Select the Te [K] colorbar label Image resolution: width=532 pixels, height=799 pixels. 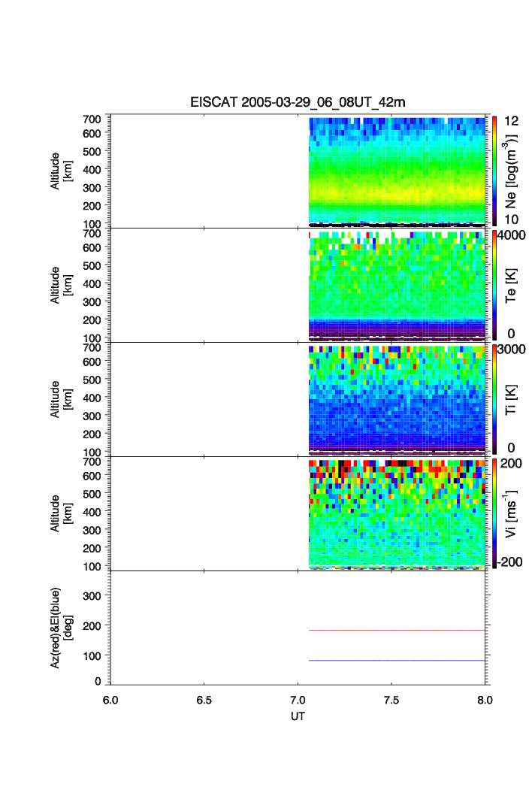[x=512, y=286]
